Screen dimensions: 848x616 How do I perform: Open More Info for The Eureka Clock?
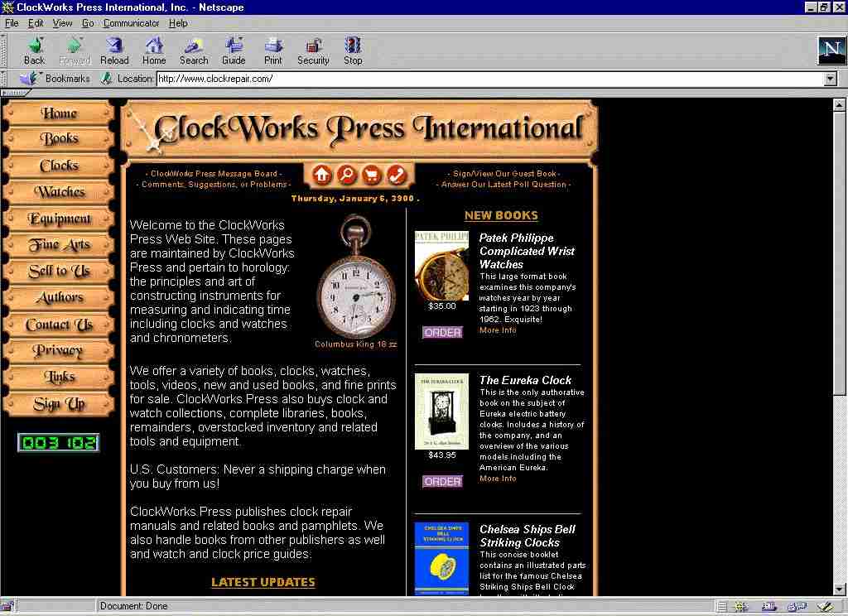(x=498, y=479)
